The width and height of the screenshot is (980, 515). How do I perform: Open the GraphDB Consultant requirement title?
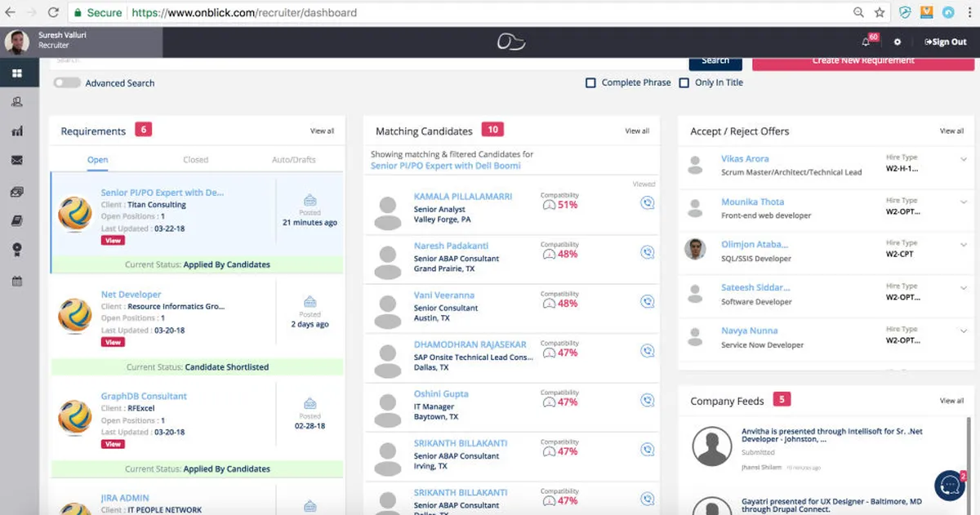click(x=144, y=397)
